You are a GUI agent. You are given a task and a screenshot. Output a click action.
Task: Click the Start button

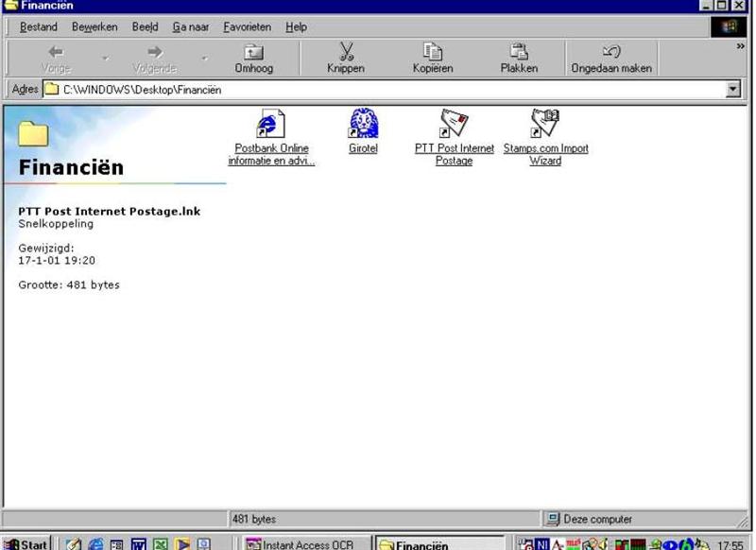pyautogui.click(x=26, y=543)
